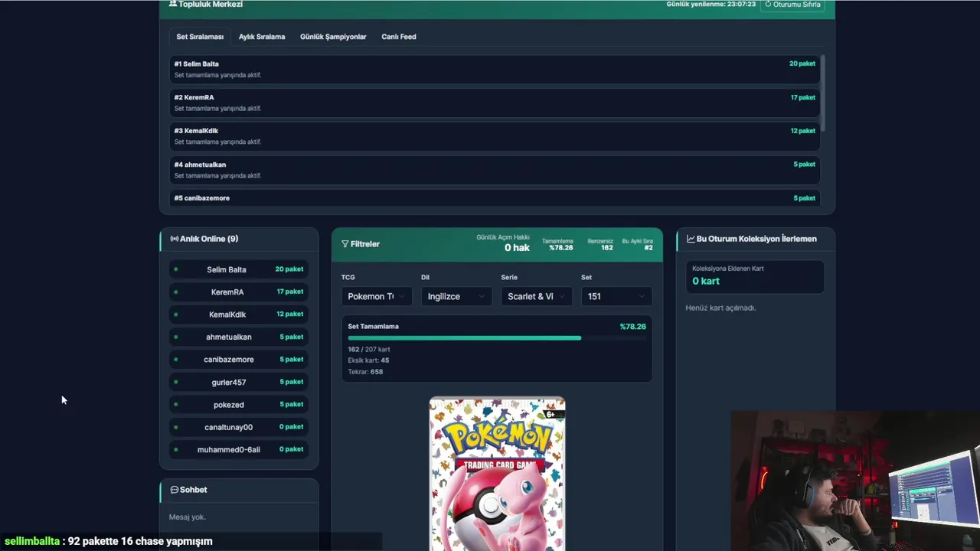This screenshot has width=980, height=551.
Task: Click the Günlük Açım Hakkı 0 hak stat
Action: point(503,243)
